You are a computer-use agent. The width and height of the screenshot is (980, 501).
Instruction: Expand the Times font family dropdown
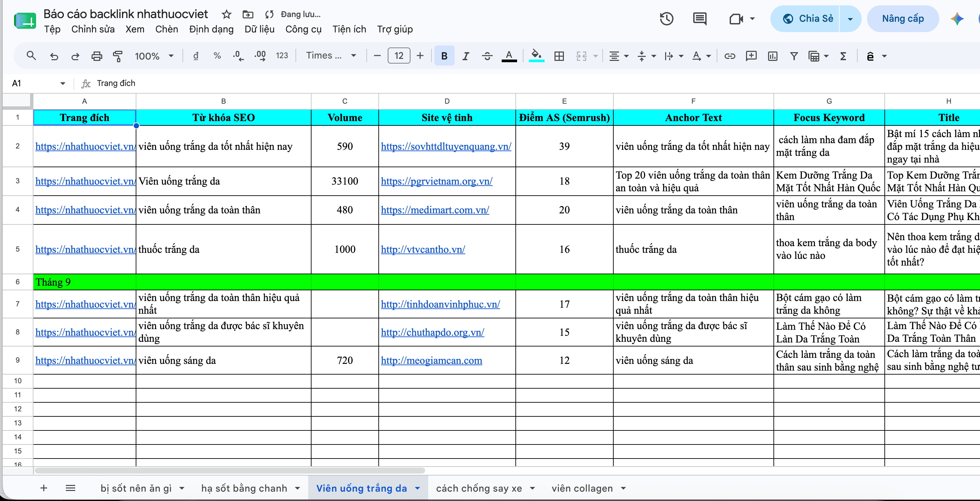click(331, 56)
